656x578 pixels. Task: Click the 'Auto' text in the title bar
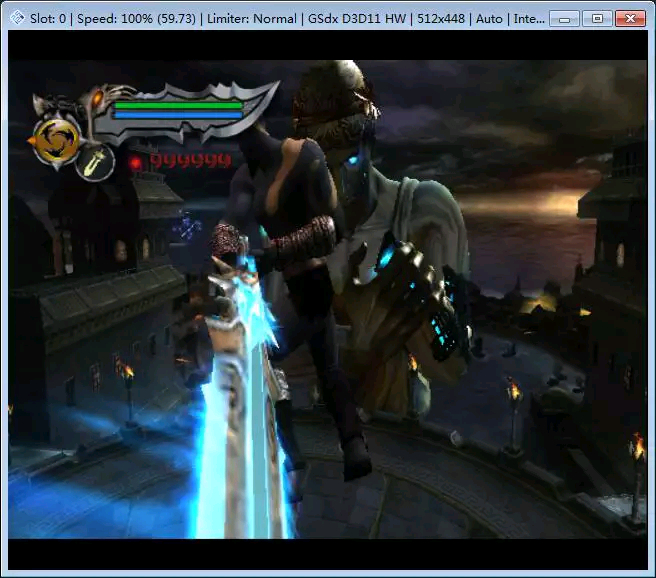pyautogui.click(x=489, y=19)
